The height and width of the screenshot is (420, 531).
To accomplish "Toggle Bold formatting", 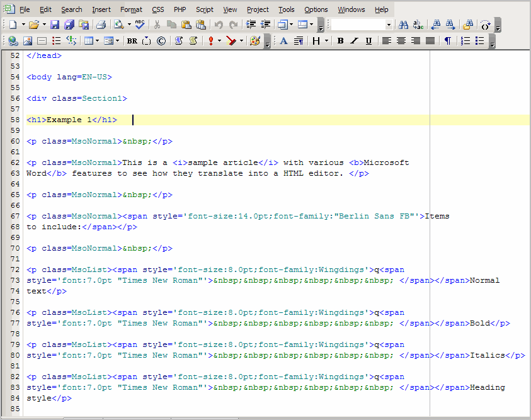I will (340, 41).
